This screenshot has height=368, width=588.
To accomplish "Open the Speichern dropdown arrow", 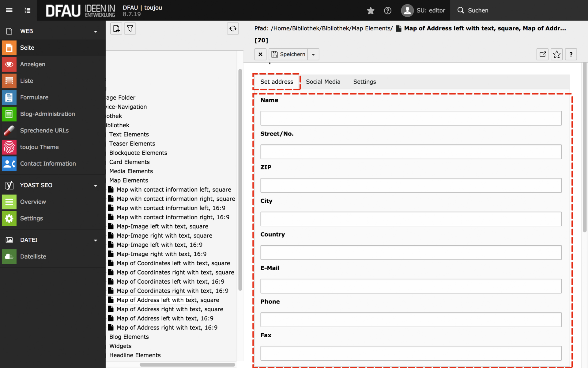I will (x=313, y=54).
